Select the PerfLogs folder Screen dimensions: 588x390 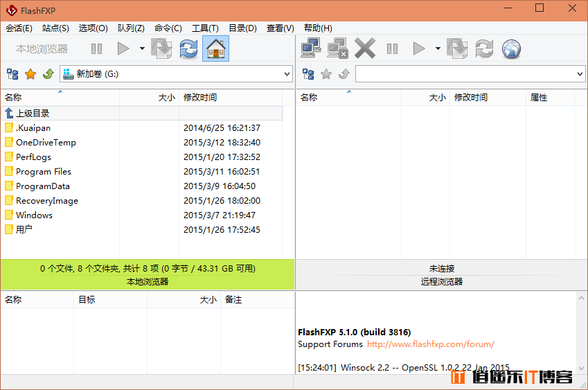pyautogui.click(x=28, y=157)
